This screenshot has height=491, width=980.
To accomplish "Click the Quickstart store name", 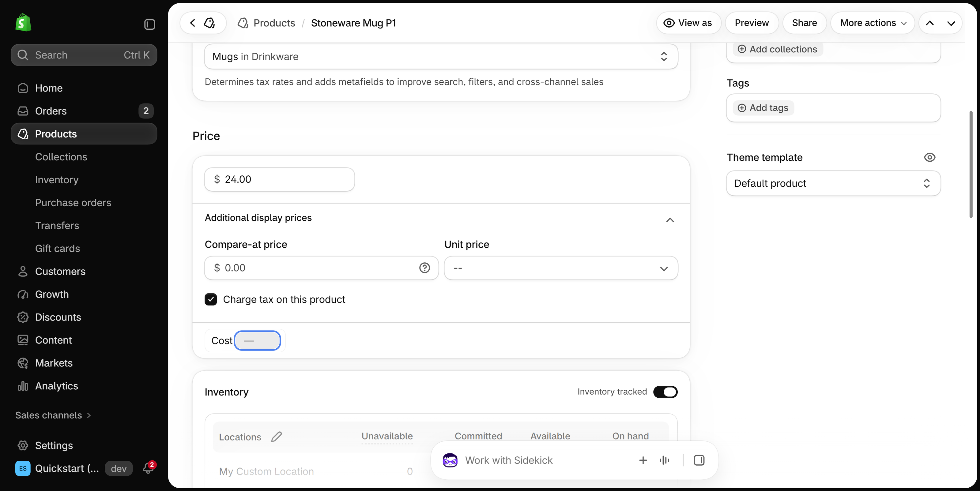I will [x=67, y=469].
